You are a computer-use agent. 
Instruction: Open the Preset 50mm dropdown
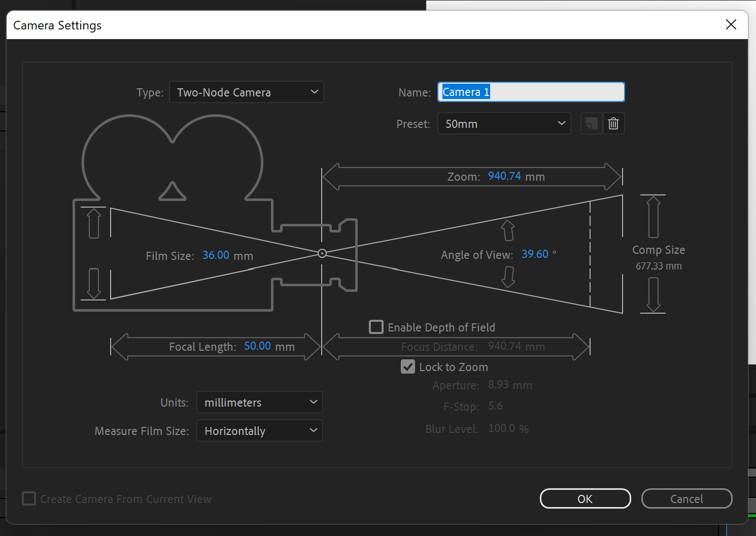504,123
